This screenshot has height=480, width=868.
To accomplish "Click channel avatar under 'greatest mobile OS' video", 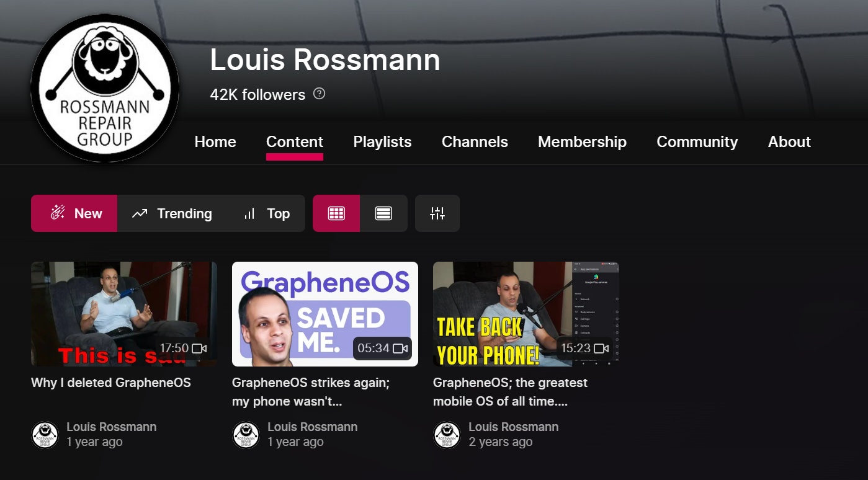I will [447, 435].
